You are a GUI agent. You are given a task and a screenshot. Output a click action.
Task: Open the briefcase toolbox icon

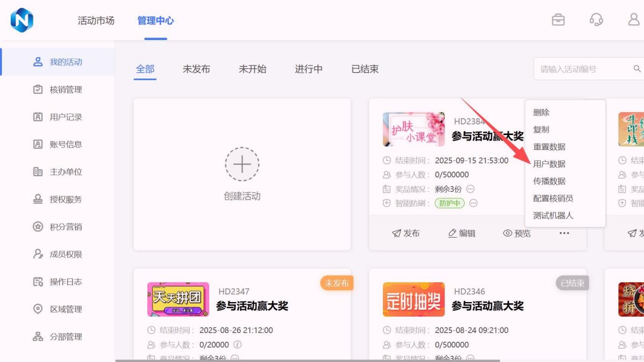pyautogui.click(x=558, y=20)
